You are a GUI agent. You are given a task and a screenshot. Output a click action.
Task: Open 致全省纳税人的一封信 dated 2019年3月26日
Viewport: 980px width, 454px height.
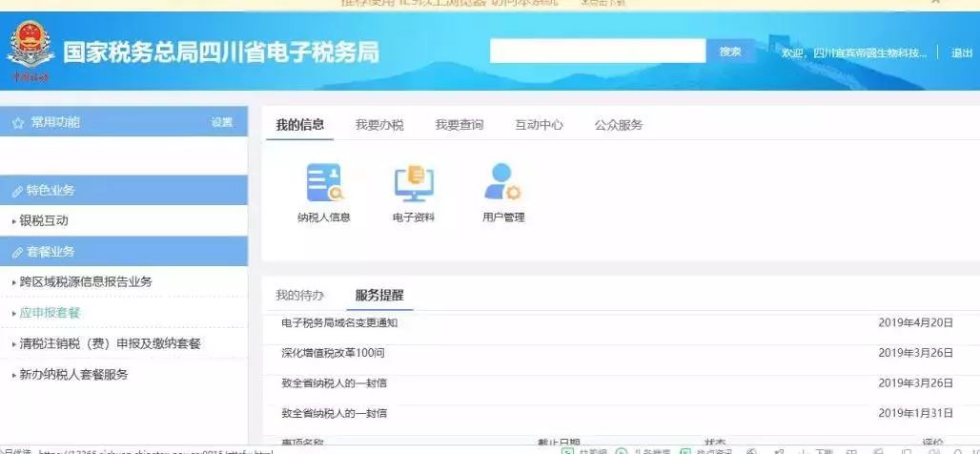pos(334,382)
